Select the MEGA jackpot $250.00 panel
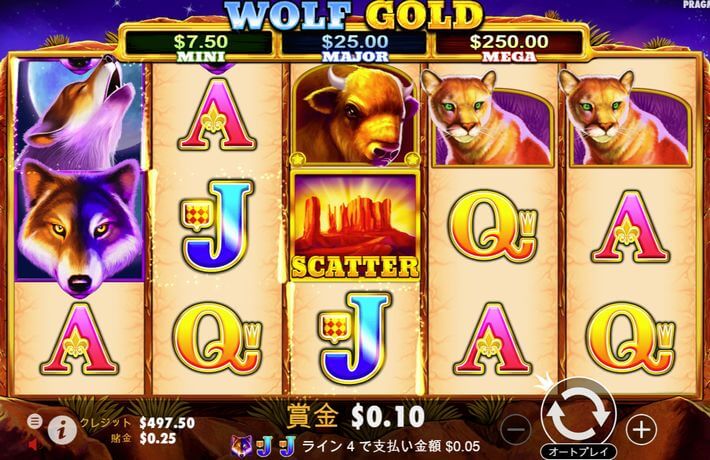Screen dimensions: 710x460 click(509, 47)
